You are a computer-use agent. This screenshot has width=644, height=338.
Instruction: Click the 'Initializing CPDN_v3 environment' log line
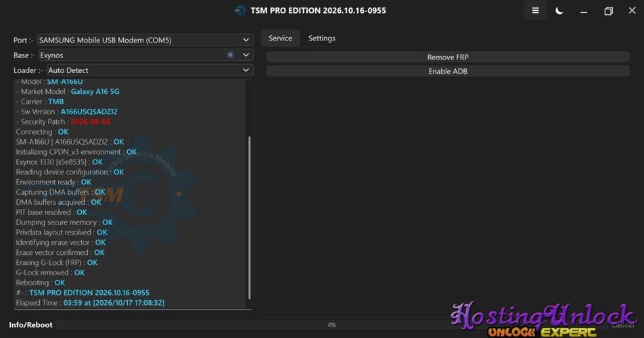76,152
